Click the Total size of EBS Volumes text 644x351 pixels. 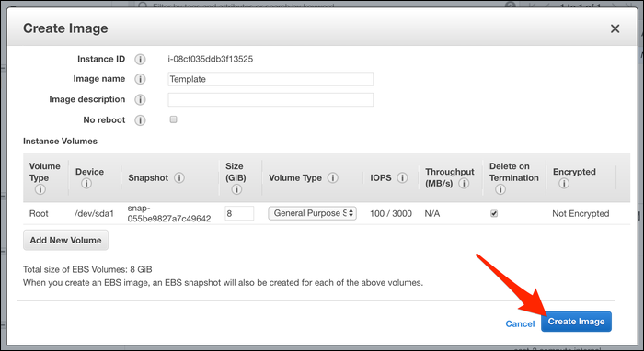tap(87, 269)
